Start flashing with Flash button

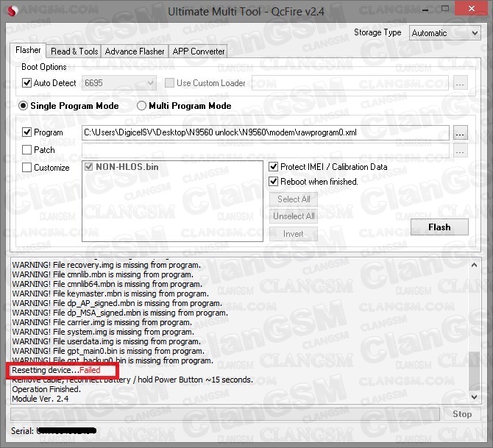439,227
